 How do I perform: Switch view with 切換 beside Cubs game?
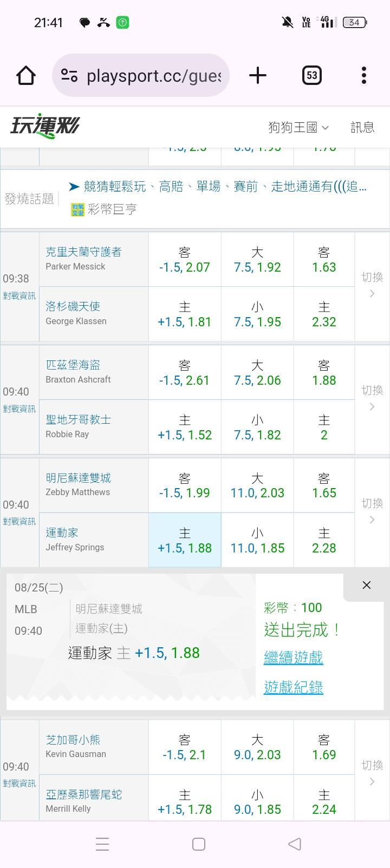[x=372, y=773]
